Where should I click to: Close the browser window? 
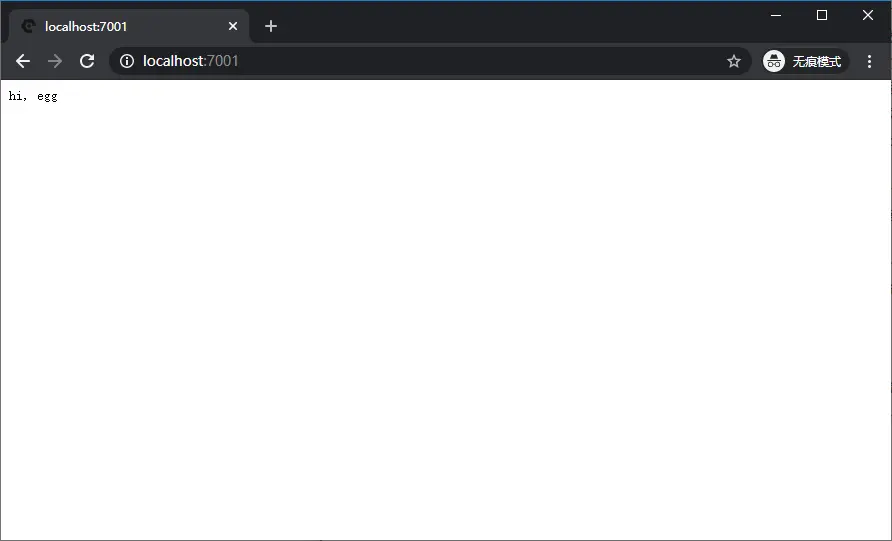click(868, 15)
